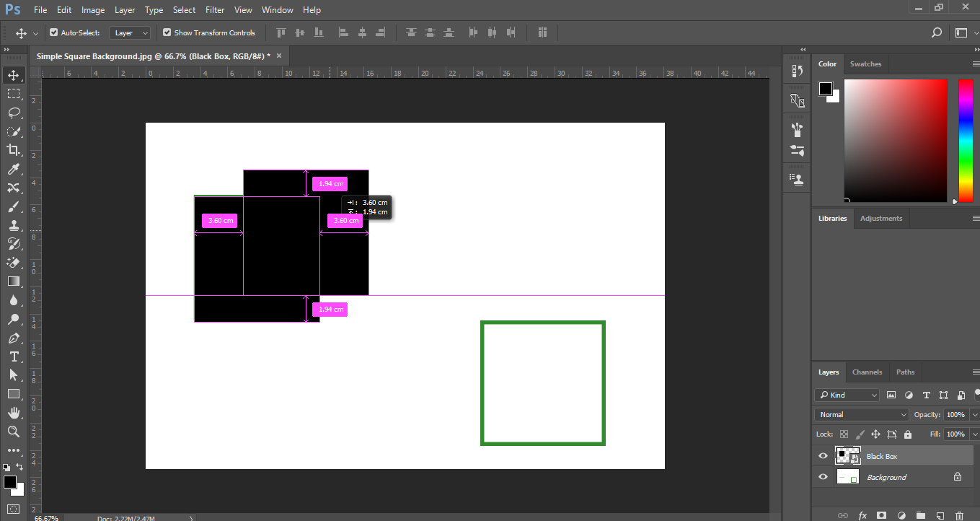
Task: Select the Lasso tool
Action: coord(14,113)
